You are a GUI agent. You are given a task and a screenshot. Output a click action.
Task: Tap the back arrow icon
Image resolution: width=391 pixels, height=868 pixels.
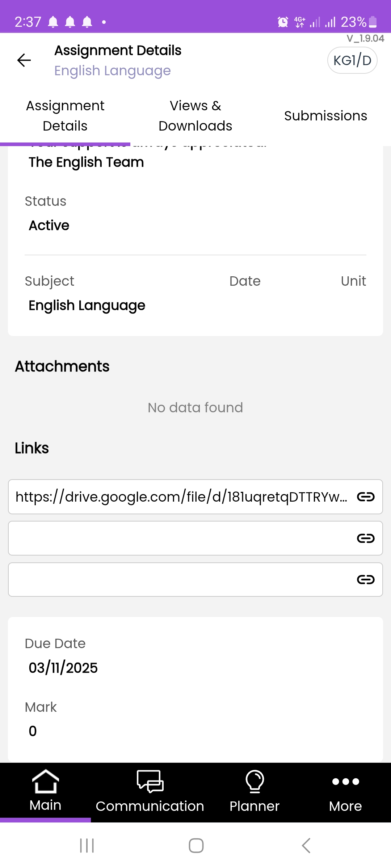(x=24, y=60)
